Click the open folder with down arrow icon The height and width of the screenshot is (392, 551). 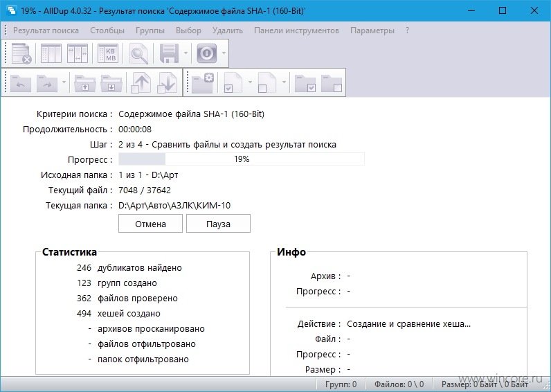tap(111, 83)
